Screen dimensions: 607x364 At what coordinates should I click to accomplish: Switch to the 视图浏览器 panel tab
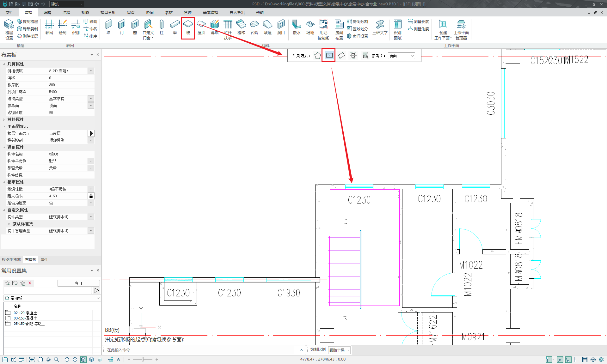[x=11, y=260]
